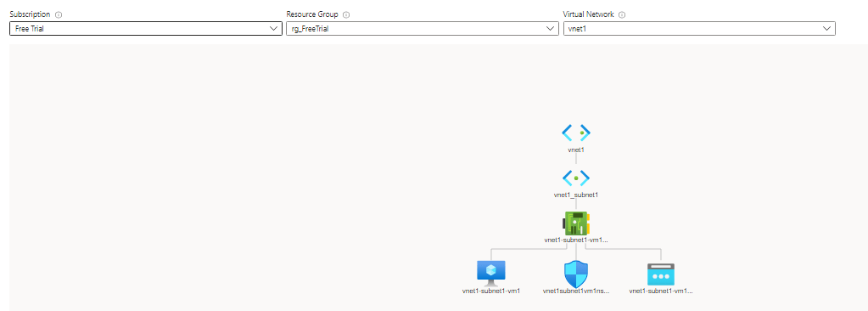The image size is (868, 311).
Task: Select the public IP address icon
Action: tap(661, 274)
